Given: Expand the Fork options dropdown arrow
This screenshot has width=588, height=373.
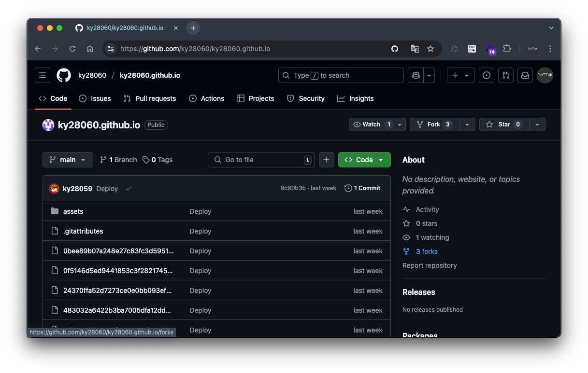Looking at the screenshot, I should [x=467, y=124].
